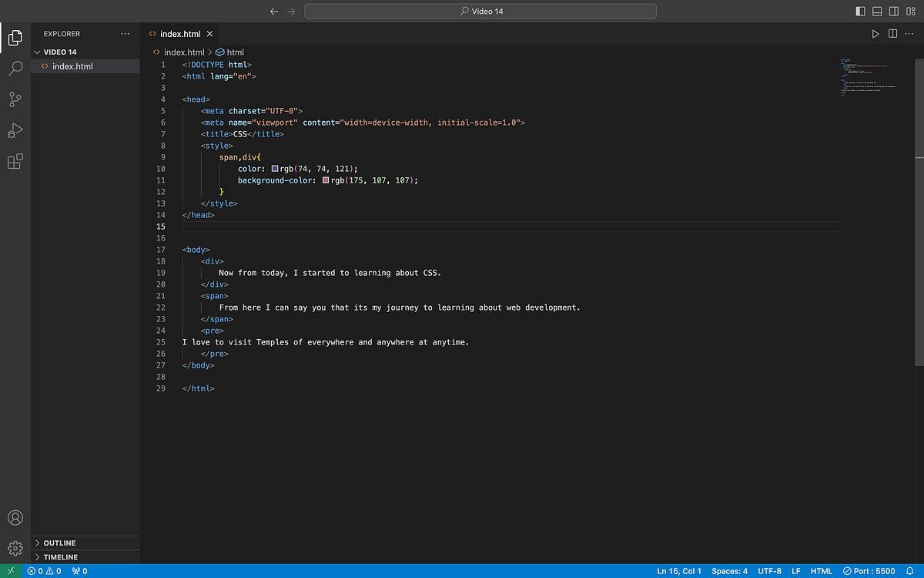This screenshot has height=578, width=924.
Task: Open the editor More Actions ellipsis
Action: point(910,34)
